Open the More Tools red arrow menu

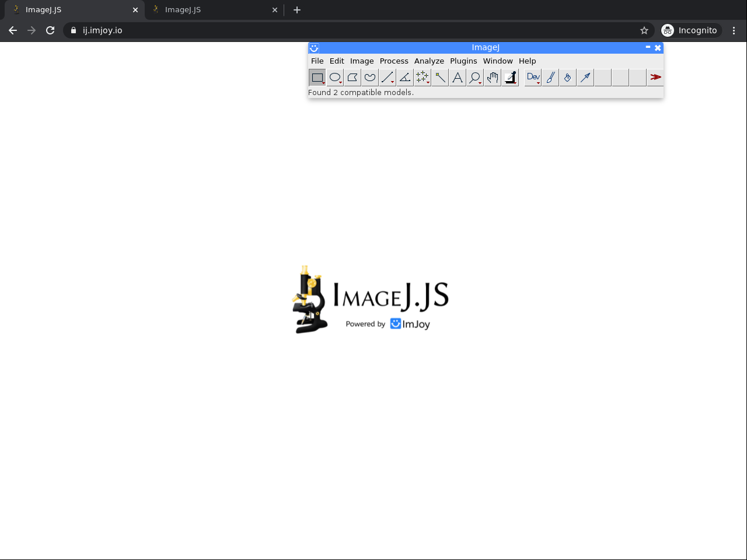(655, 77)
